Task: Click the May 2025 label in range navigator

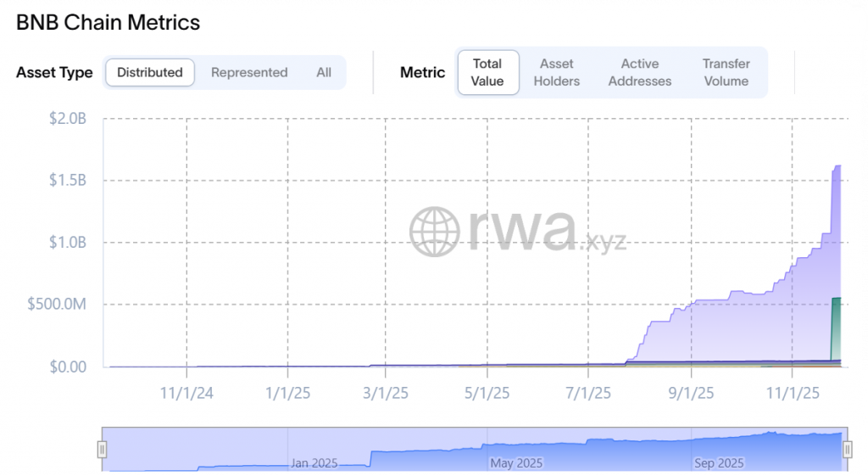Action: tap(516, 463)
